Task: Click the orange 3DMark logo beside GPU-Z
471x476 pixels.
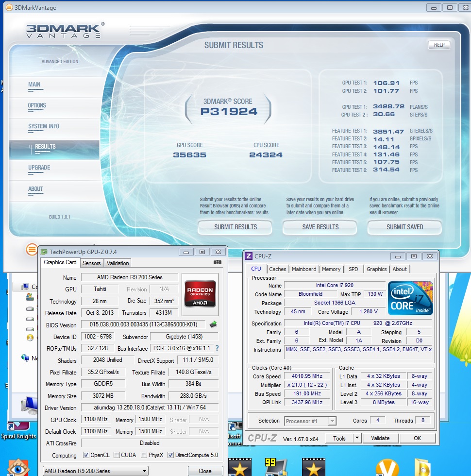Action: (x=31, y=250)
